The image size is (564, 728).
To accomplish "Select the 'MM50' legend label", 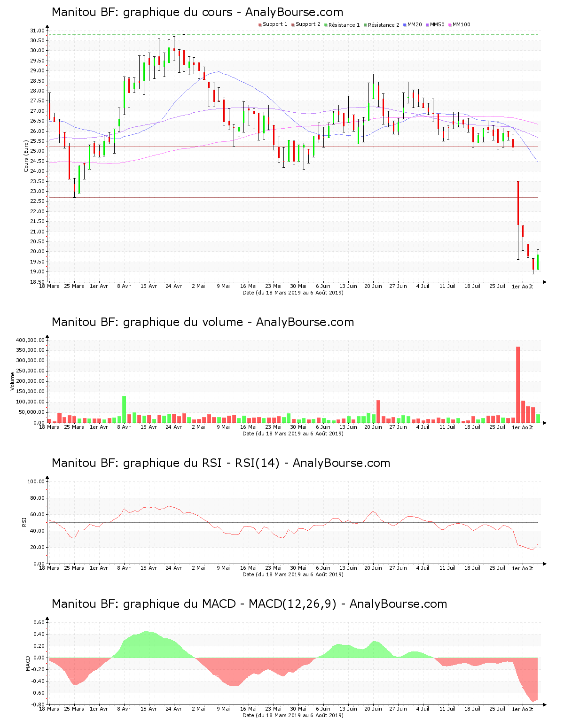I will 437,24.
